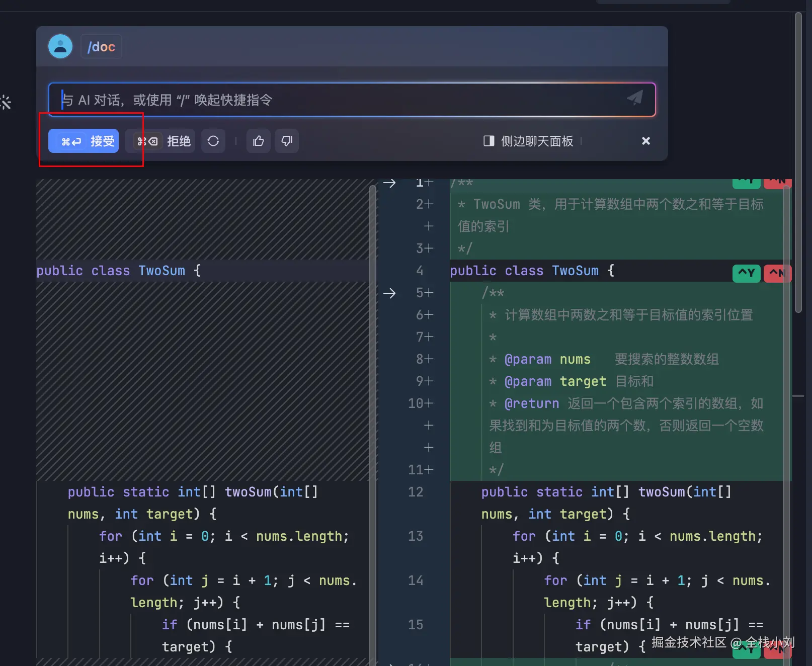Click 'public class TwoSum {' in left pane
This screenshot has height=666, width=812.
pos(119,271)
